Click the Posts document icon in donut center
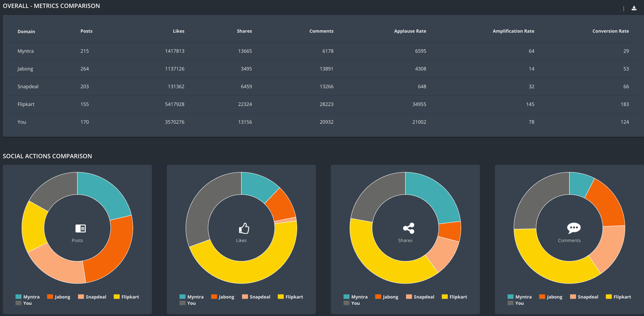This screenshot has height=316, width=644. coord(81,228)
